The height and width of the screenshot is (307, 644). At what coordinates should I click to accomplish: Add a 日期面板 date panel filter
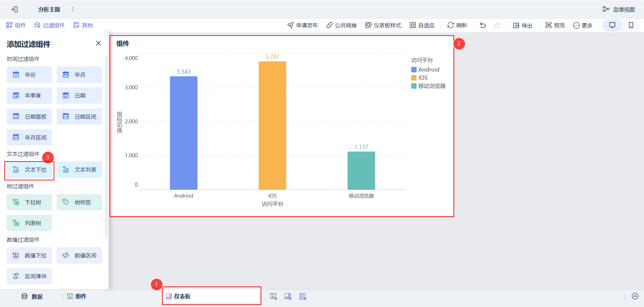pos(29,117)
